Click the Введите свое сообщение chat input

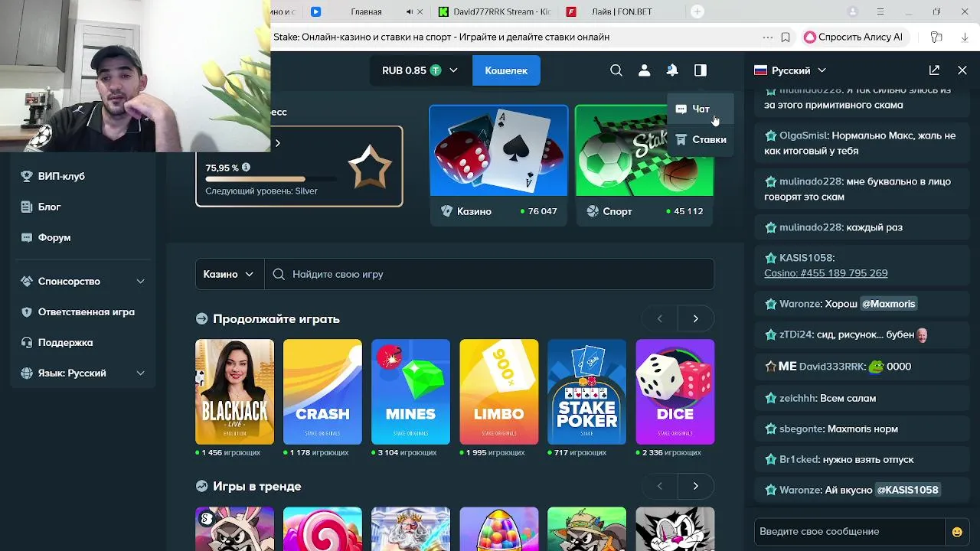(850, 531)
